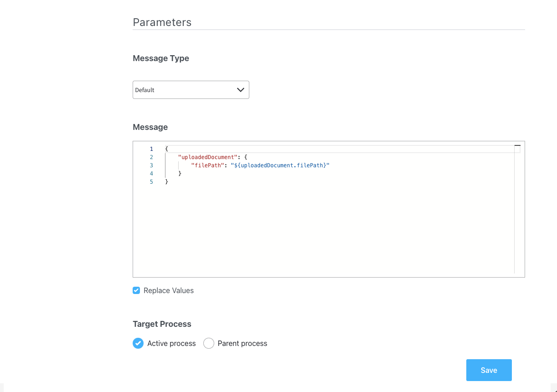Click line number 1 in the editor gutter
The height and width of the screenshot is (392, 557).
coord(151,149)
